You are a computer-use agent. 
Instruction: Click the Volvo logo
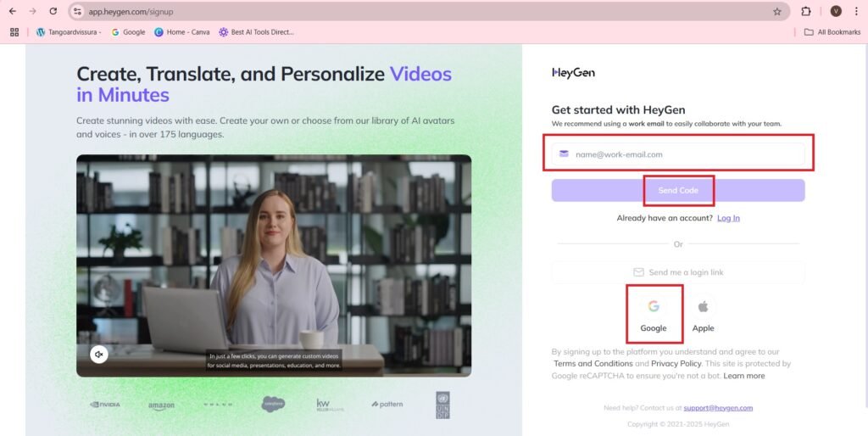(x=218, y=405)
